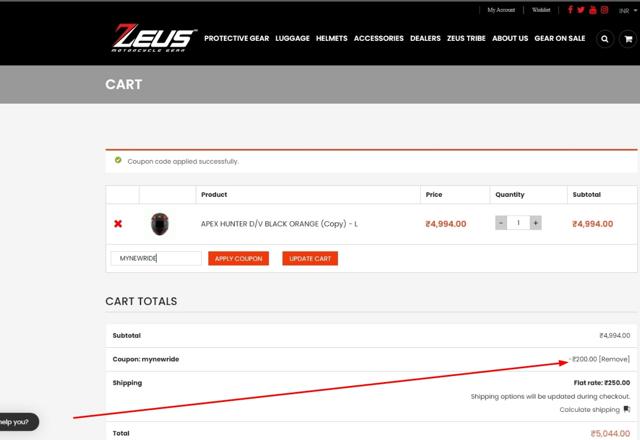Open the My Account link
The image size is (640, 440).
(501, 10)
